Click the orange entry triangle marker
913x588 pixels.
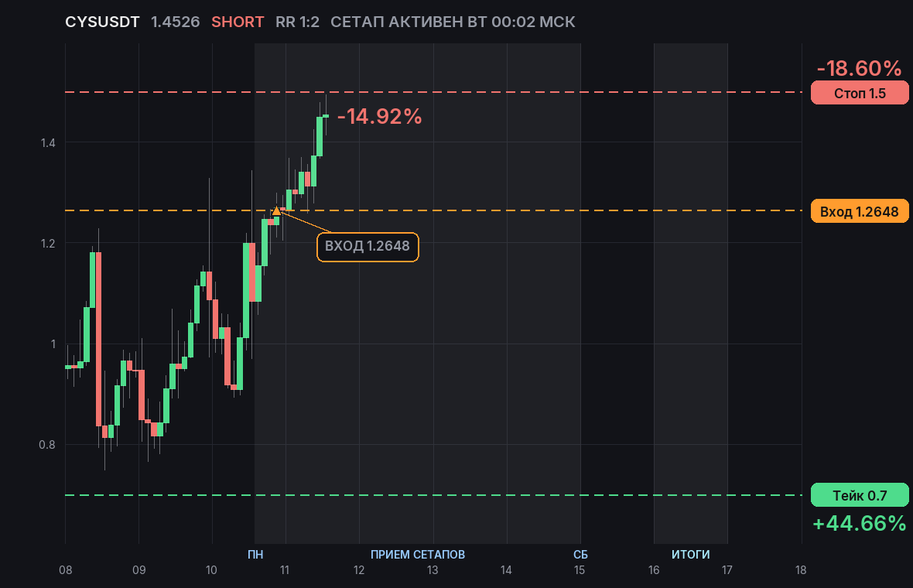pos(276,210)
